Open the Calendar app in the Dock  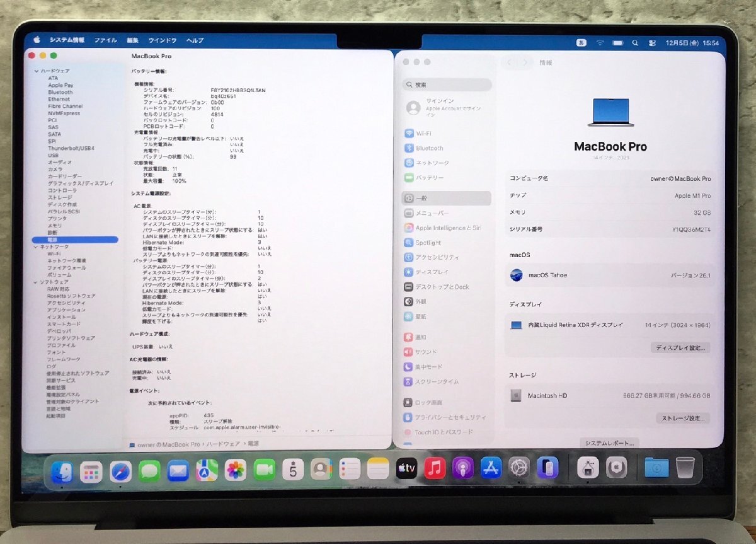pyautogui.click(x=293, y=470)
